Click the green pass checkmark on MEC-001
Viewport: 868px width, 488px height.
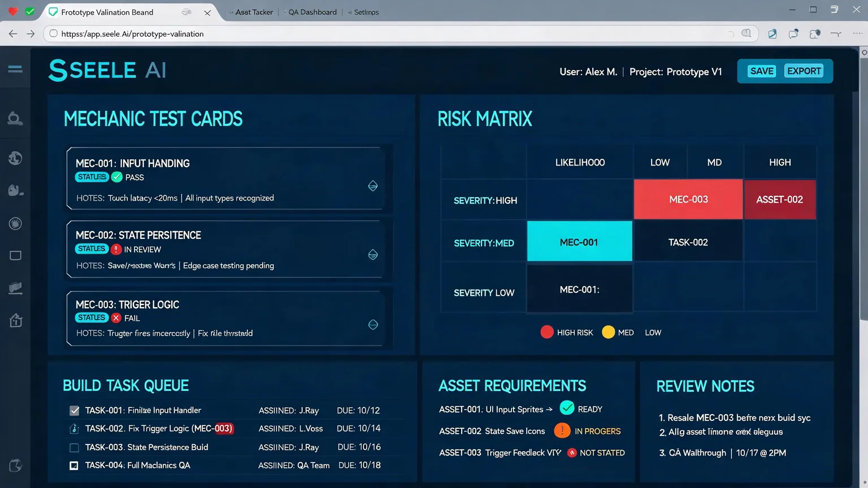point(117,177)
